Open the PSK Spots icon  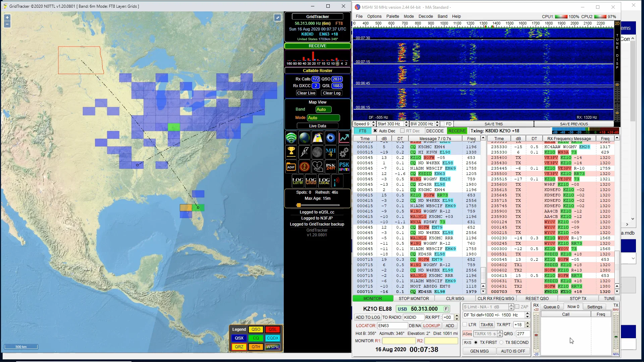(344, 167)
